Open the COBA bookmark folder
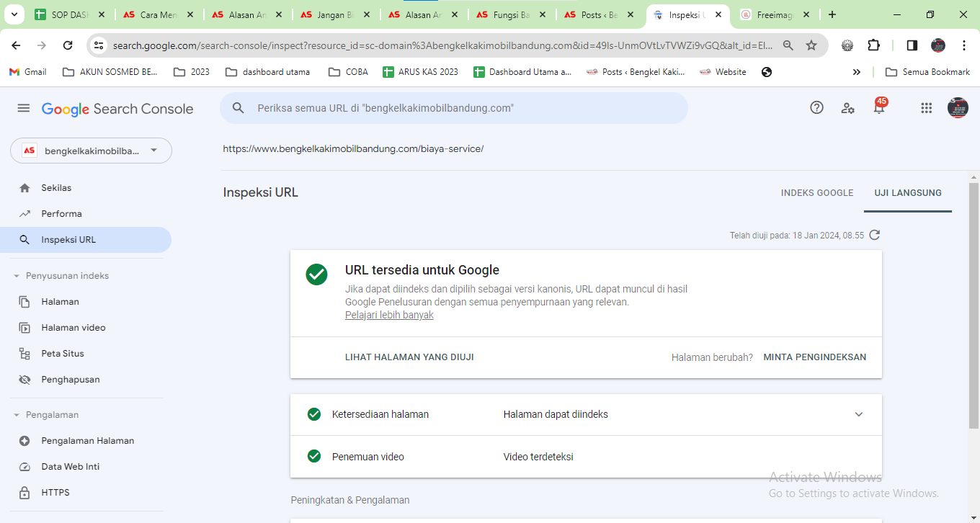980x523 pixels. (348, 72)
